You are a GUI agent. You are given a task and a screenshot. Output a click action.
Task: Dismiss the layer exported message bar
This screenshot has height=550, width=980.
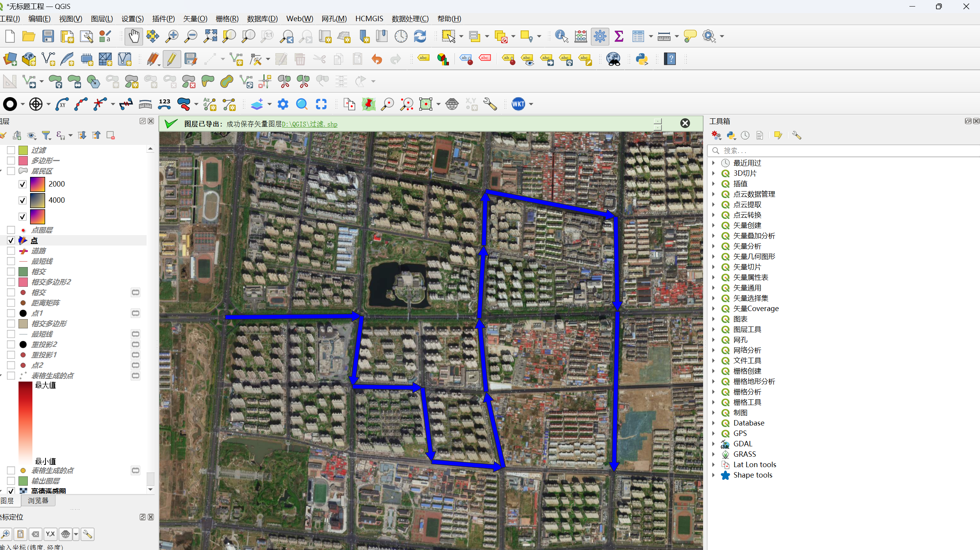[685, 123]
